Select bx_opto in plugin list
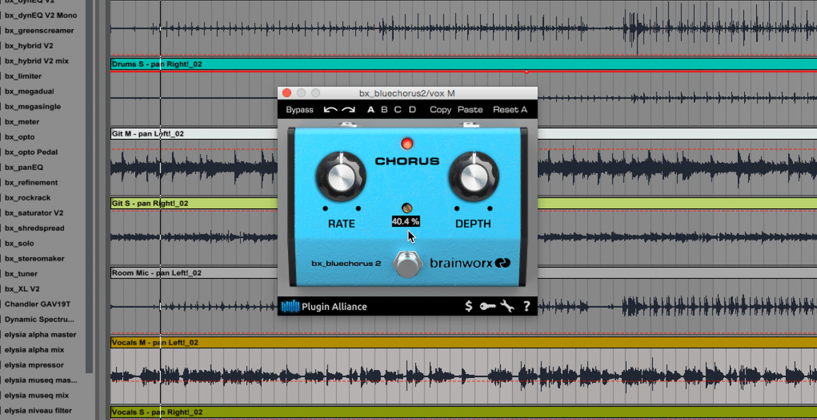 pos(20,137)
